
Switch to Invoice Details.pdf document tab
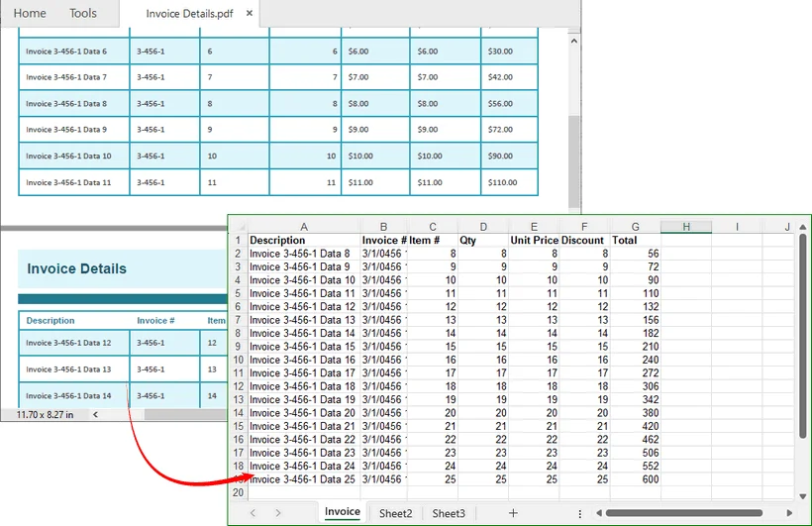(189, 14)
